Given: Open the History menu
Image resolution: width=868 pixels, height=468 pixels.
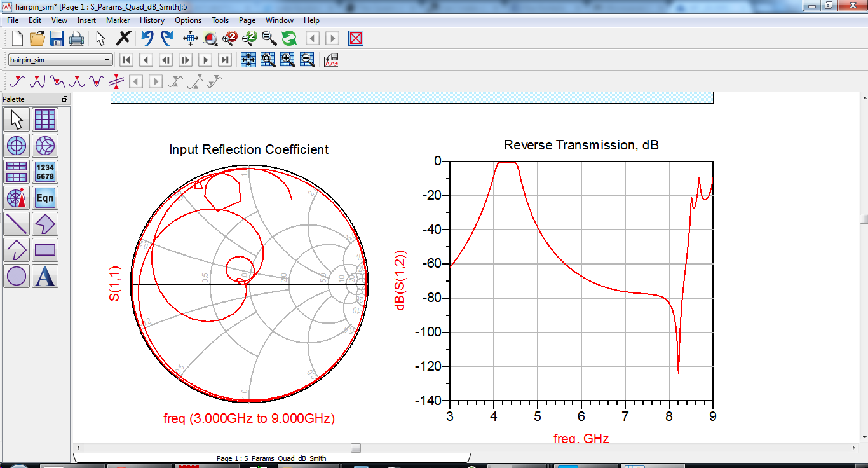Looking at the screenshot, I should [152, 20].
